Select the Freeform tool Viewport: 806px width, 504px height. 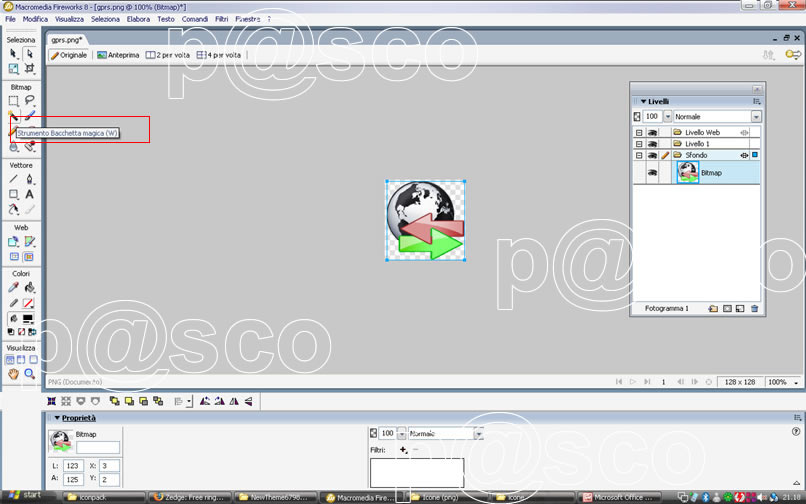13,209
